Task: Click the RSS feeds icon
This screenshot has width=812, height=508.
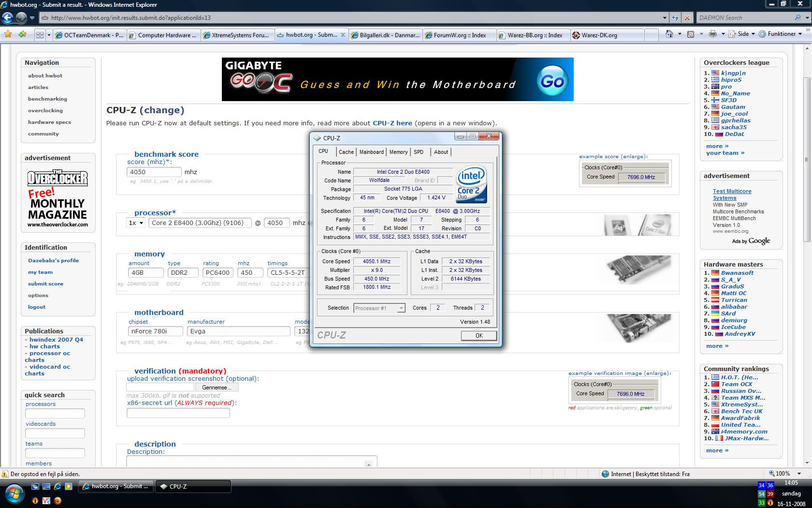Action: (691, 34)
